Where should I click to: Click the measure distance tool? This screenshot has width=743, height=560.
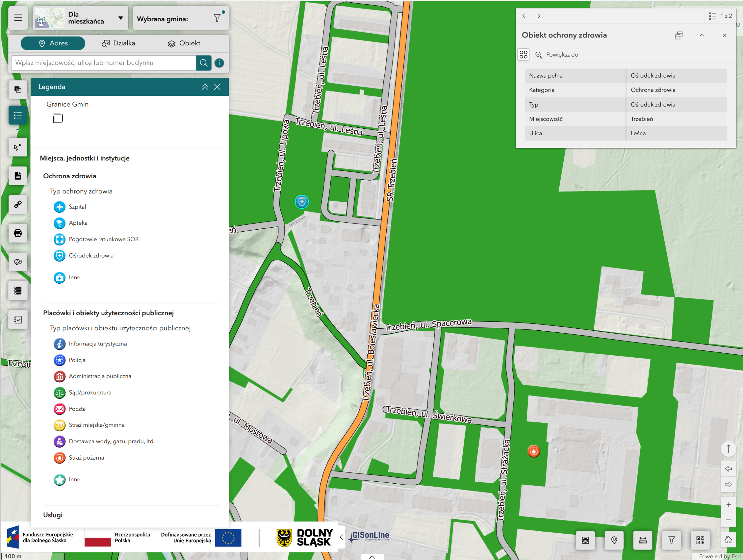tap(643, 540)
